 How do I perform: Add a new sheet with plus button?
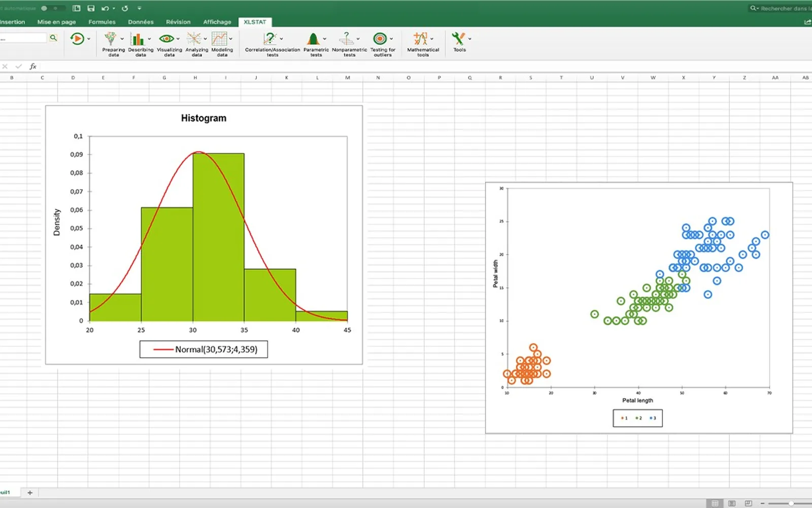click(x=30, y=492)
